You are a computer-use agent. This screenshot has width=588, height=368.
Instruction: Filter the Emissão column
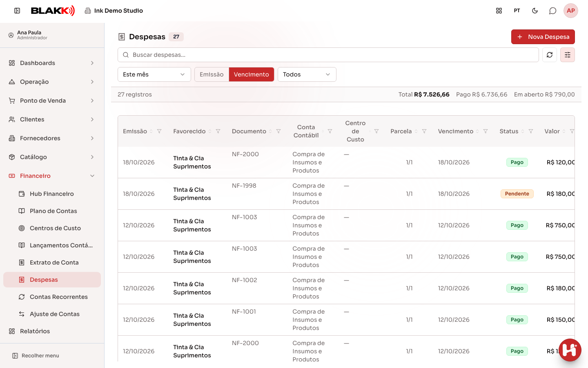159,131
